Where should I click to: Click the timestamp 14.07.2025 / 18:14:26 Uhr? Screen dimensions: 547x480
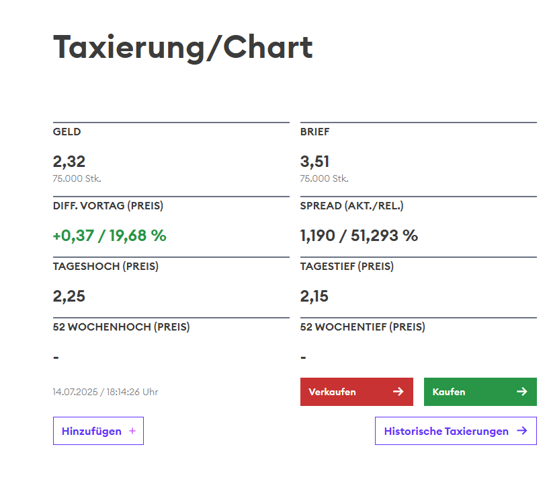(105, 392)
